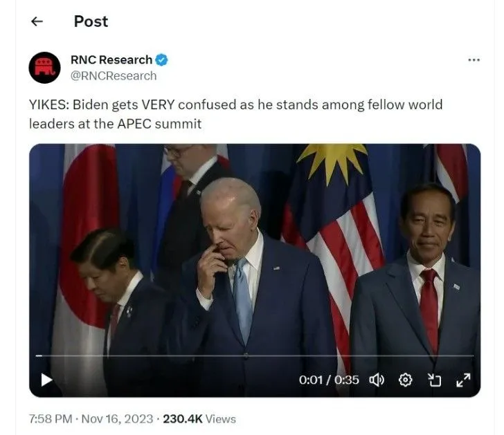
Task: Click the YIKES post text body
Action: click(x=235, y=114)
